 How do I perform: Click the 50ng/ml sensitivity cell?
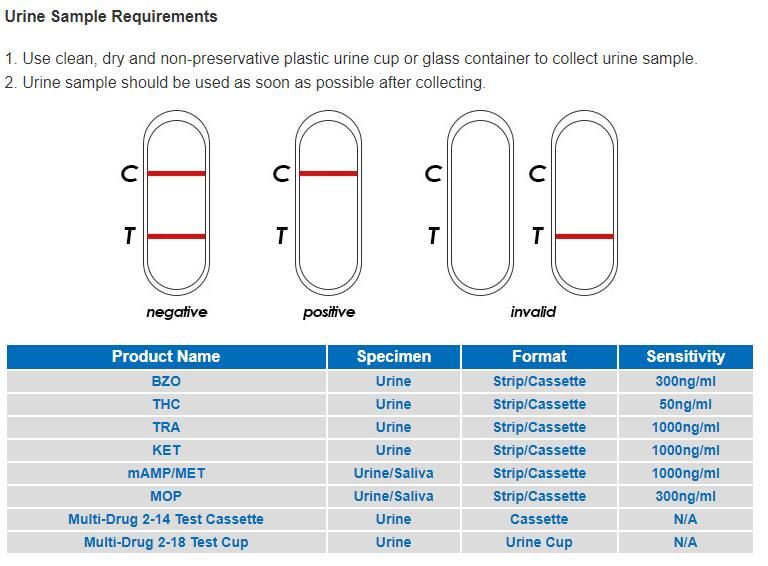point(685,405)
